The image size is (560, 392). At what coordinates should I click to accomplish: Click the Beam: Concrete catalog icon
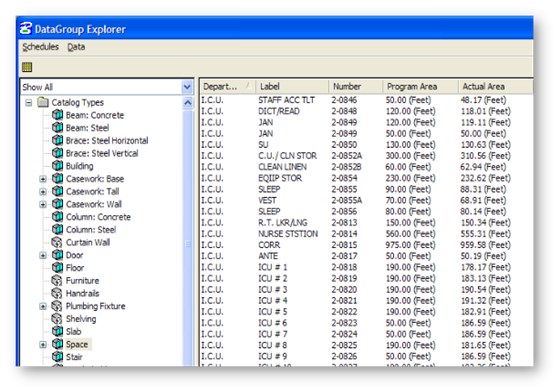click(57, 115)
